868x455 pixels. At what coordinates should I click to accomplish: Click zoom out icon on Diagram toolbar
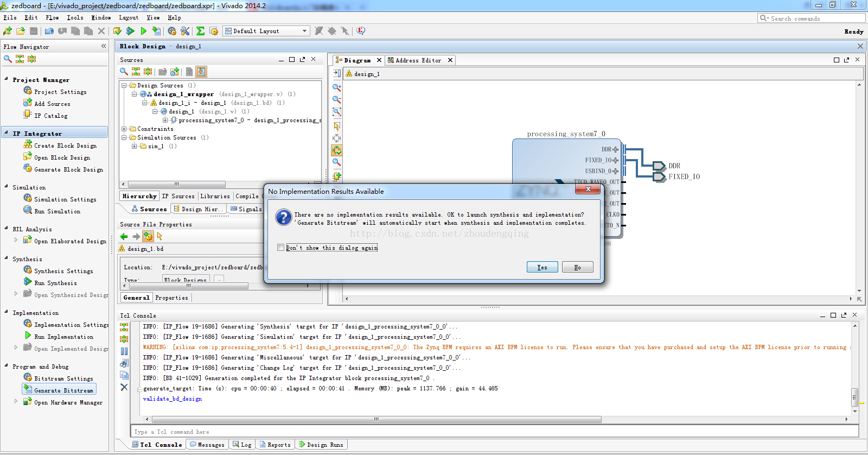point(337,100)
